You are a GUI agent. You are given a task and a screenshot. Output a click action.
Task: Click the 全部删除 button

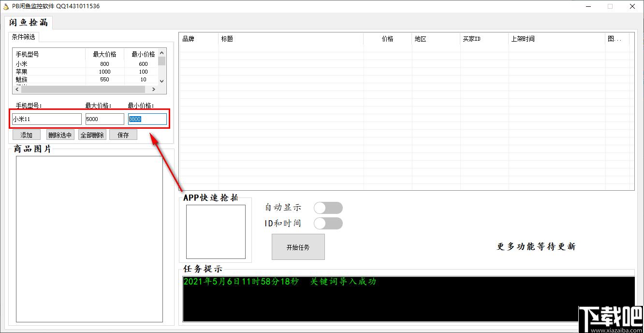point(92,135)
